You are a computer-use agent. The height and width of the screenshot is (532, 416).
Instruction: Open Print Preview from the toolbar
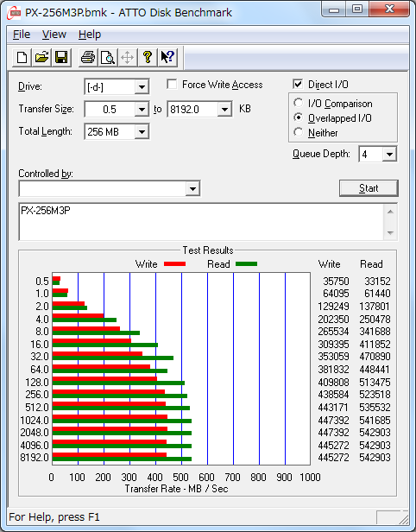(x=108, y=57)
